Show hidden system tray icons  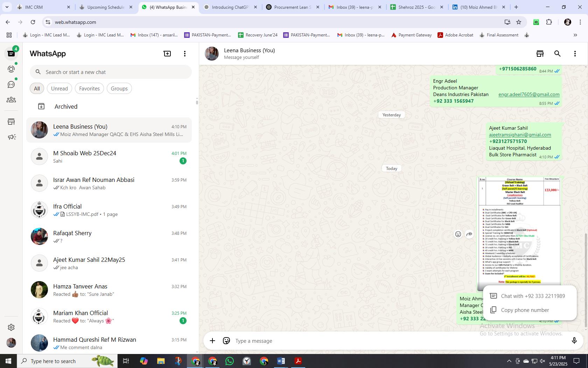coord(509,361)
